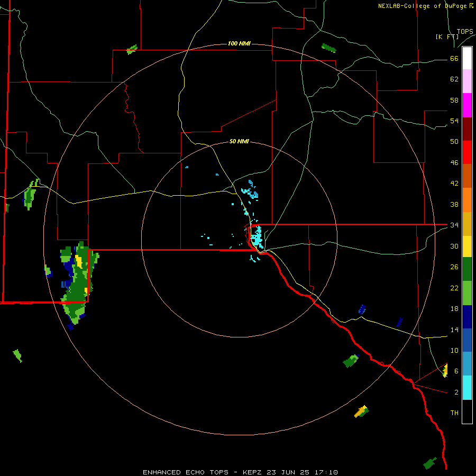Click the '23 JUN 25 17:10' timestamp
The image size is (476, 476).
coord(303,472)
